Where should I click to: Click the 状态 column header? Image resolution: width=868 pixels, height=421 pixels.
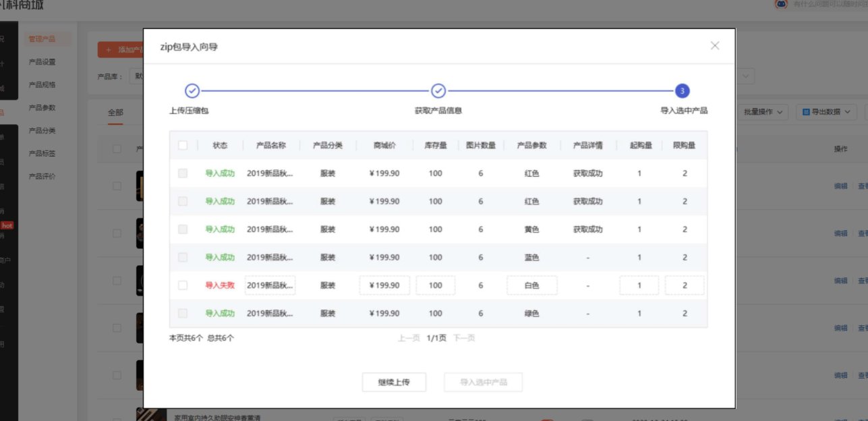220,145
